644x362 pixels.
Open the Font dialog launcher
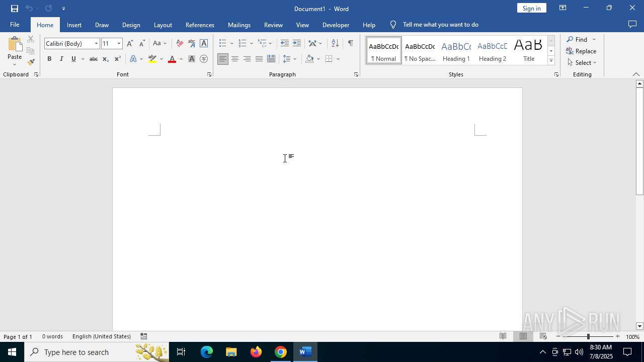(209, 74)
